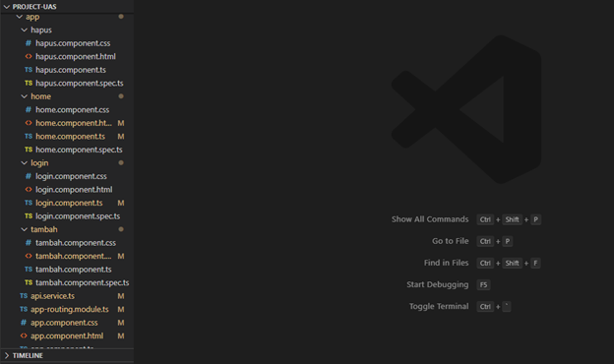614x364 pixels.
Task: Open tambah.component.ts file
Action: [x=74, y=270]
